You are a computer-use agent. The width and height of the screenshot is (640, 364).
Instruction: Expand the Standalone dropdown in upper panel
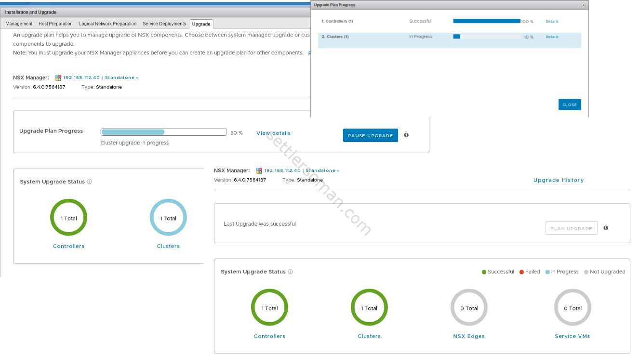click(121, 78)
